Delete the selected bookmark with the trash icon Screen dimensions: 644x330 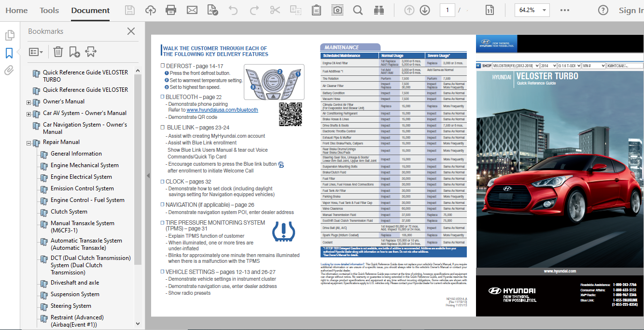pyautogui.click(x=58, y=52)
